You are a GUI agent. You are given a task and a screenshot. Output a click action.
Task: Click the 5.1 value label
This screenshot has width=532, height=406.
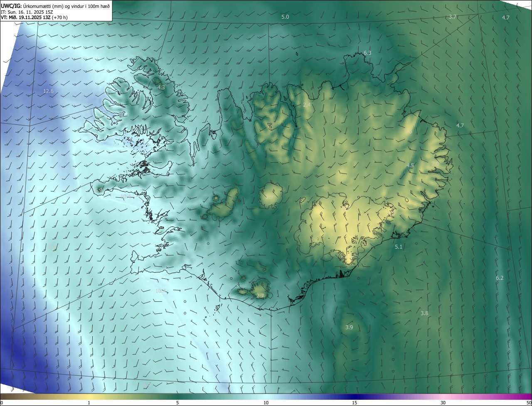click(x=399, y=247)
